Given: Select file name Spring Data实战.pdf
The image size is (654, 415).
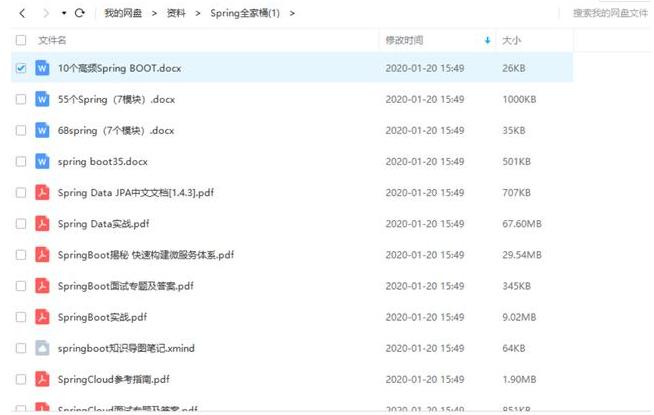Looking at the screenshot, I should [103, 224].
